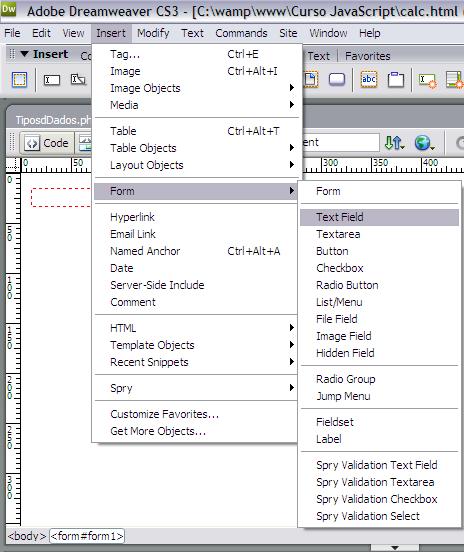Viewport: 464px width, 552px height.
Task: Click the <form#form1> tag selector
Action: (x=87, y=536)
